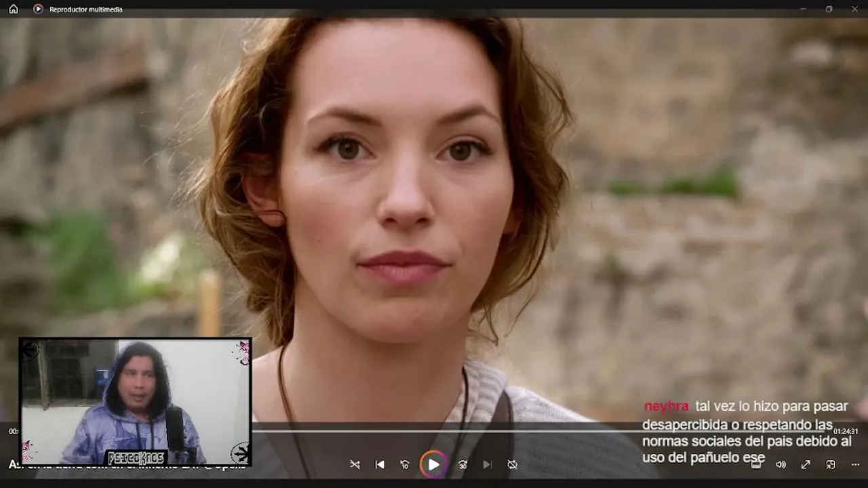Play the video

[x=433, y=464]
